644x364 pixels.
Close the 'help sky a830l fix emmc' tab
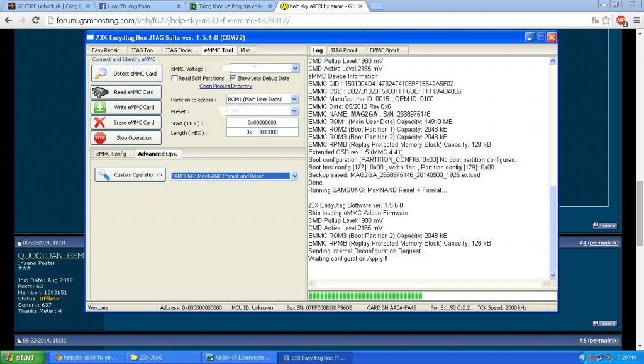360,6
